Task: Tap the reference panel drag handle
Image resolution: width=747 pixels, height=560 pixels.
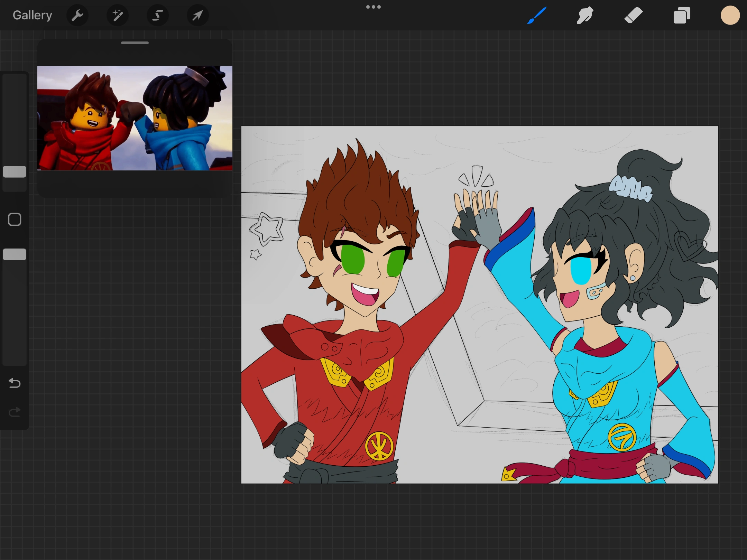Action: 135,43
